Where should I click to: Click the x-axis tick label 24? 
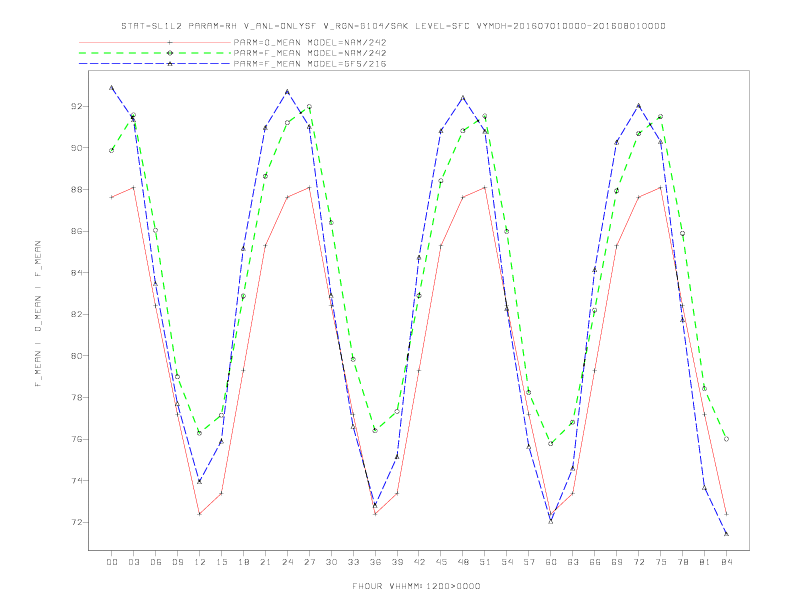(287, 562)
